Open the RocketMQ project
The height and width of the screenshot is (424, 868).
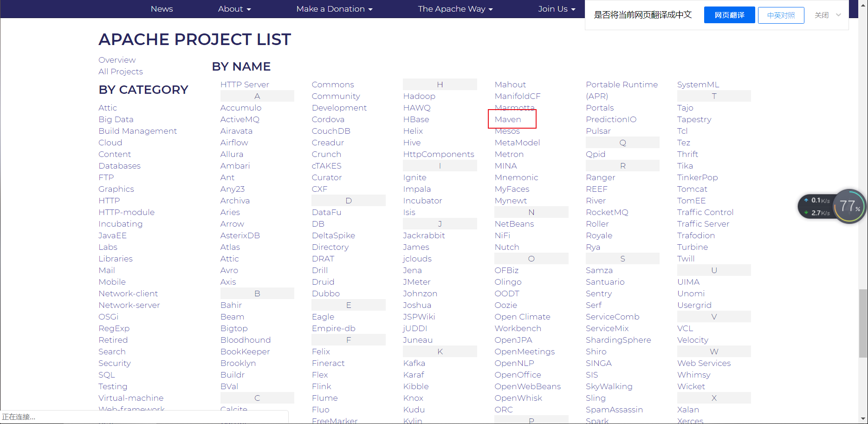coord(607,212)
